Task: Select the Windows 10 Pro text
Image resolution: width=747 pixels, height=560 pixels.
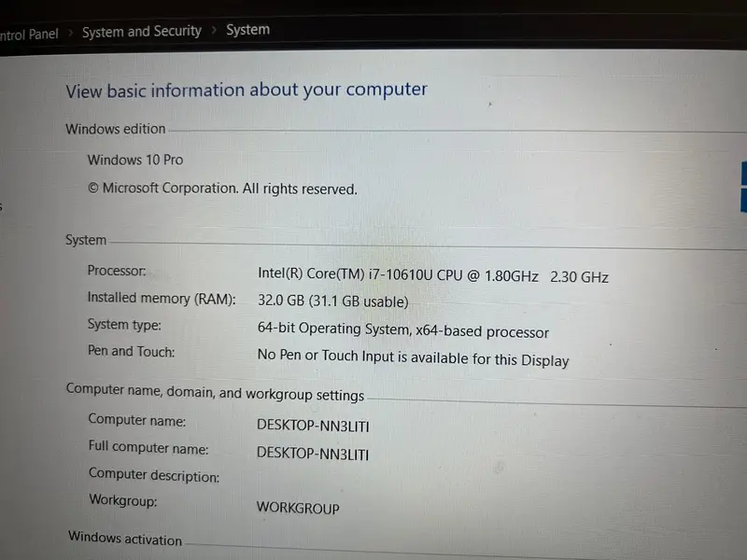Action: [134, 161]
